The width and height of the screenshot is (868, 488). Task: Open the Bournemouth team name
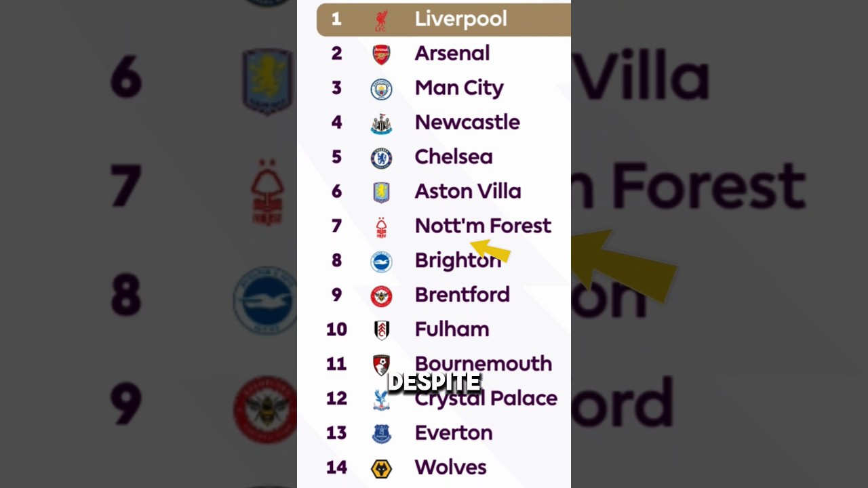pyautogui.click(x=484, y=363)
